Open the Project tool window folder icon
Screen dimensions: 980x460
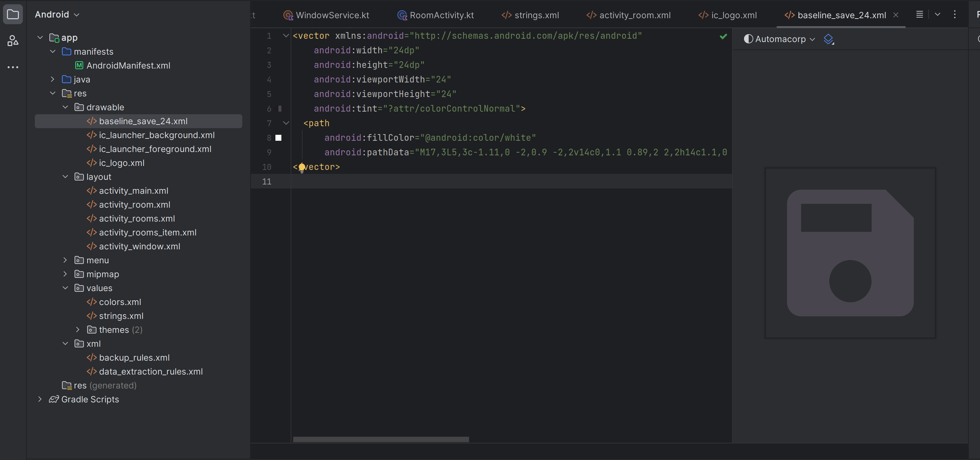[x=13, y=15]
